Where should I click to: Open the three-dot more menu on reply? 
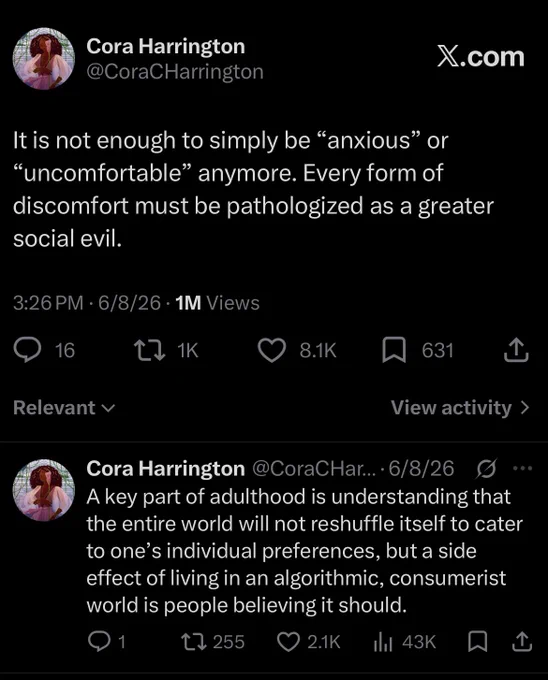click(x=522, y=468)
